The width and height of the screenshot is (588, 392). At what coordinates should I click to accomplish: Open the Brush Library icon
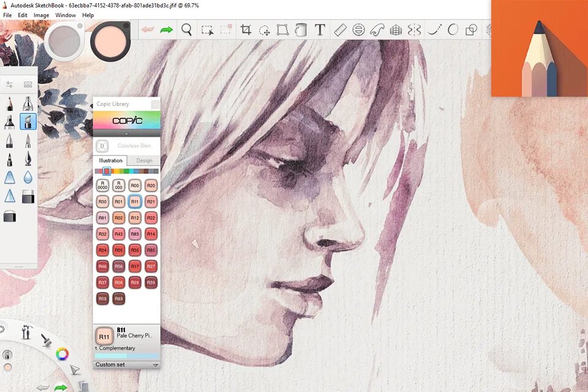coord(28,85)
